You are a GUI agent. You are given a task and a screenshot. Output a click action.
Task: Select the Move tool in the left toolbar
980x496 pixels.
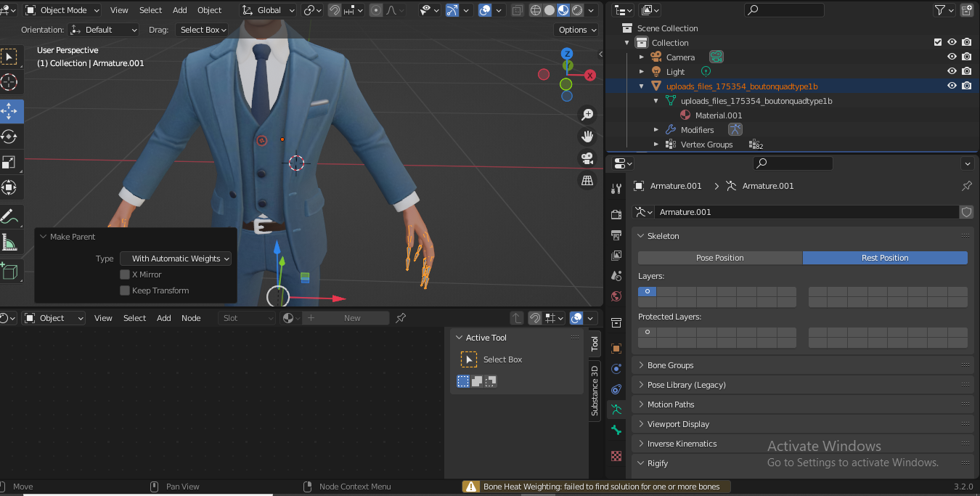[9, 111]
